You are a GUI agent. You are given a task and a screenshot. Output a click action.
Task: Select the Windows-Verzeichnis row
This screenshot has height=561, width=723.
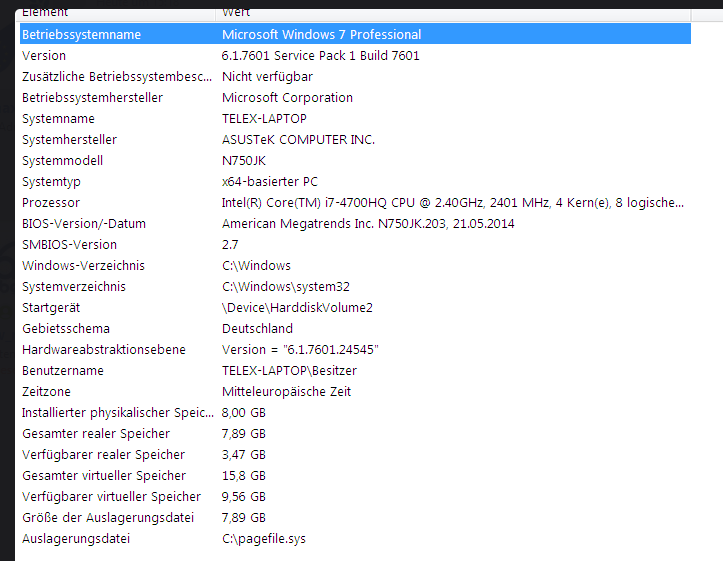(x=355, y=266)
